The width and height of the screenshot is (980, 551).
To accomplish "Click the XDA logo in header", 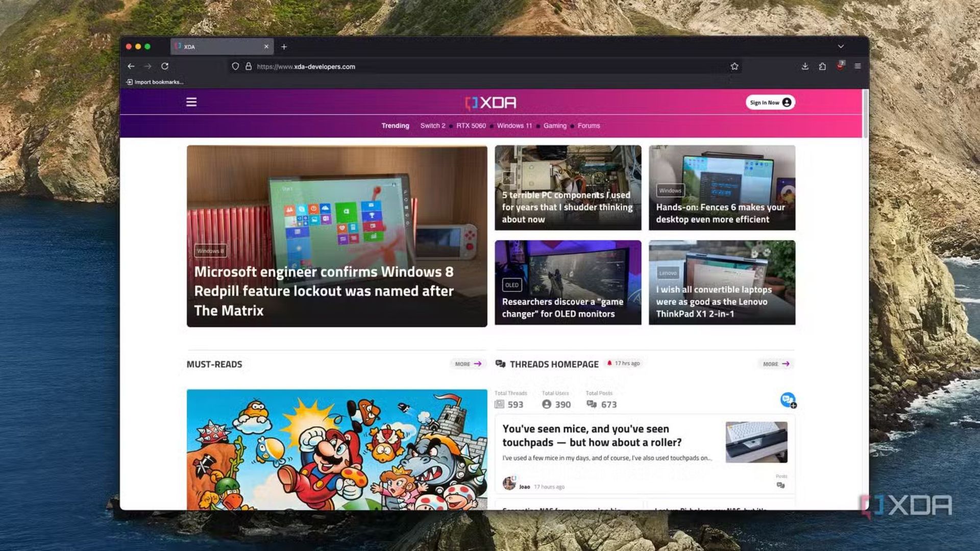I will [x=491, y=103].
